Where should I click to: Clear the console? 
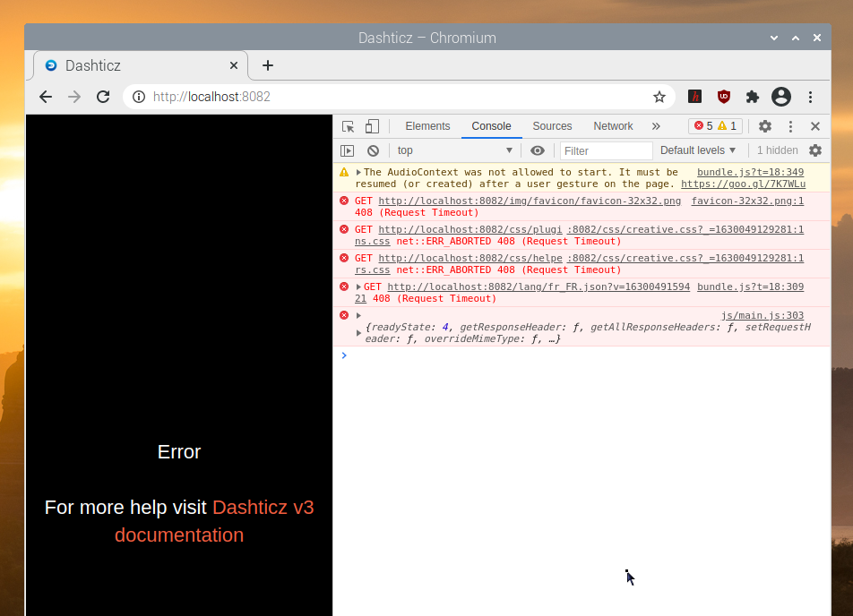tap(373, 150)
